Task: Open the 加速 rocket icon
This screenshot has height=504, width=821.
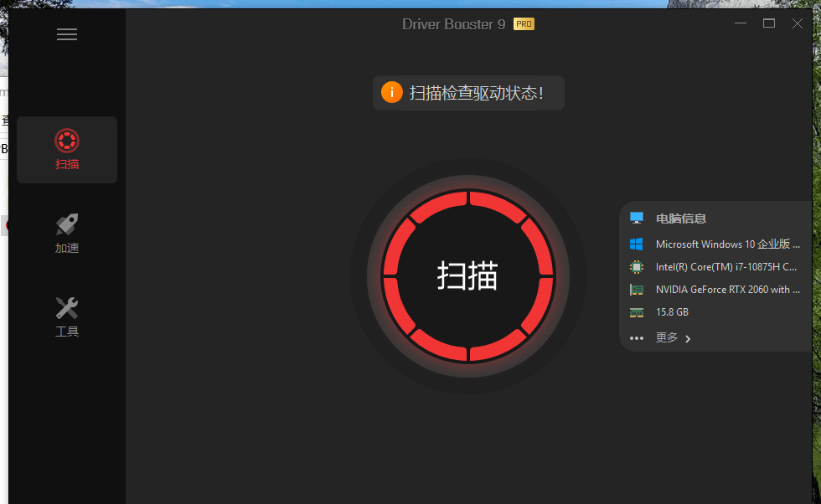Action: click(67, 224)
